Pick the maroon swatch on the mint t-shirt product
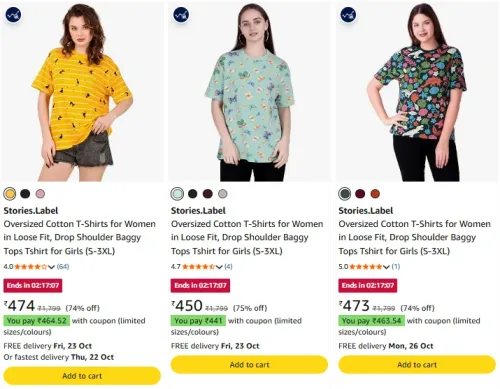 [208, 194]
